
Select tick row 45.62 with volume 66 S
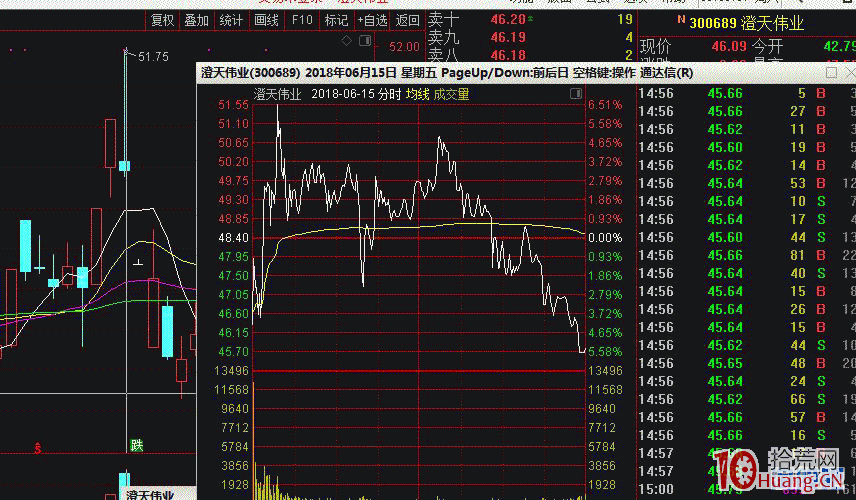point(746,400)
